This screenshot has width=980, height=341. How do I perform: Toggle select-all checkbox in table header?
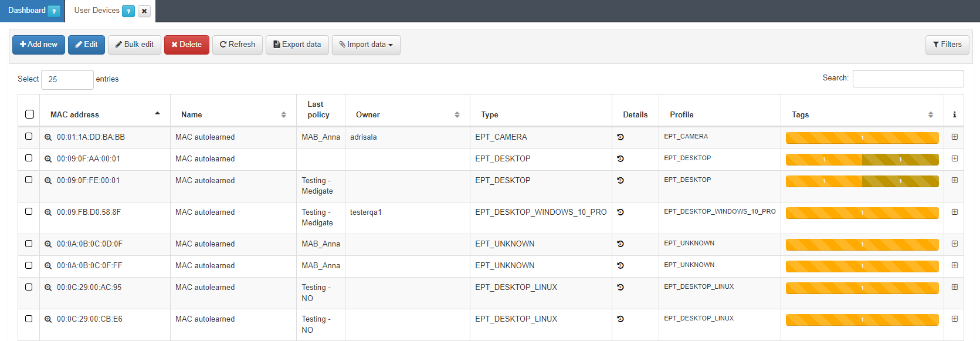(x=29, y=114)
